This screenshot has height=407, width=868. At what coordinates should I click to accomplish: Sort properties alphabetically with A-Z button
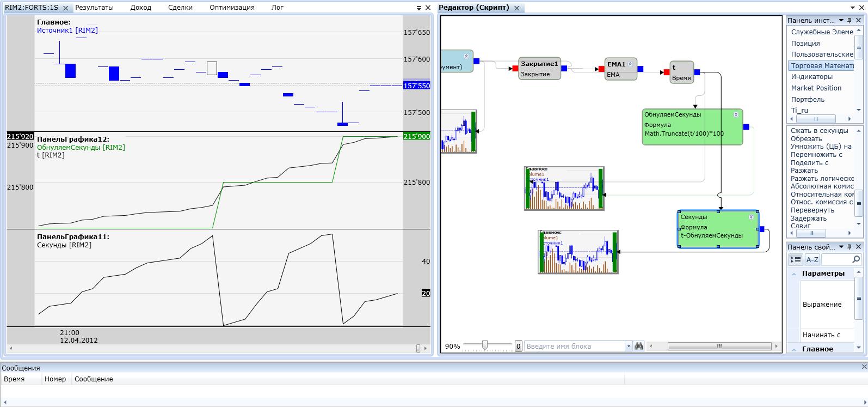coord(812,260)
